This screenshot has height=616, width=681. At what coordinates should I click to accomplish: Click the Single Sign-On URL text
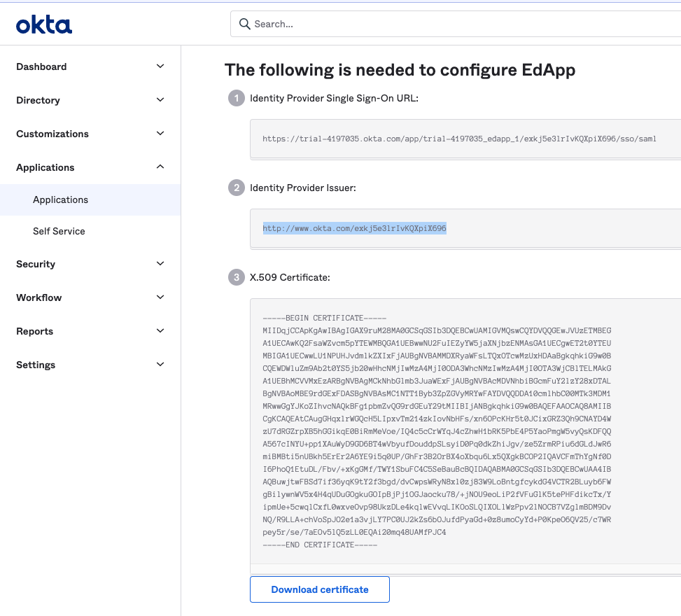[x=459, y=139]
